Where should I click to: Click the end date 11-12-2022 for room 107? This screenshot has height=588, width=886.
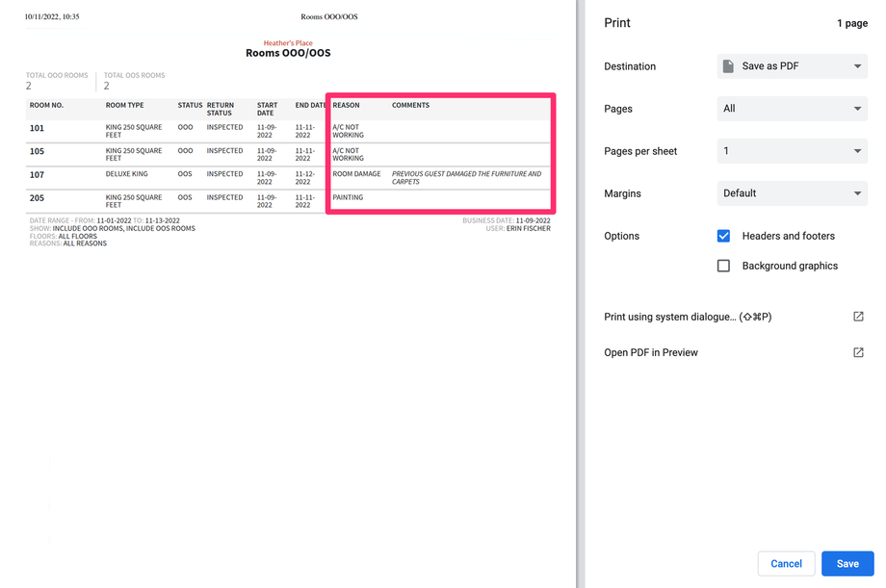[x=305, y=178]
